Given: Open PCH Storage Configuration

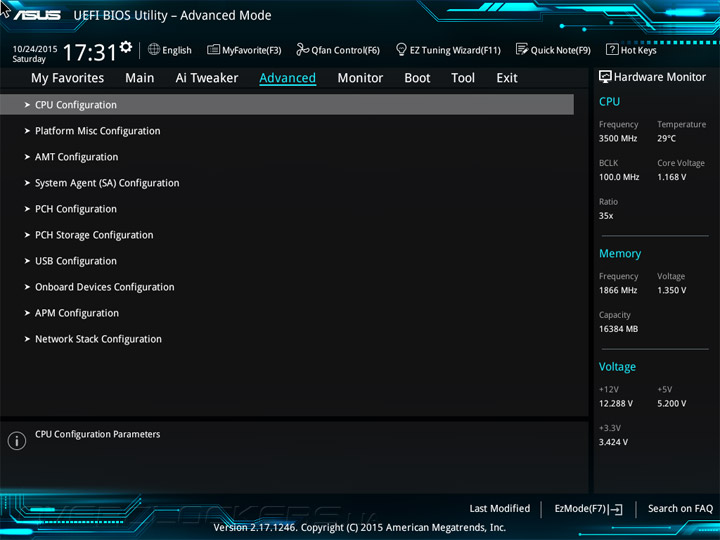Looking at the screenshot, I should (94, 235).
